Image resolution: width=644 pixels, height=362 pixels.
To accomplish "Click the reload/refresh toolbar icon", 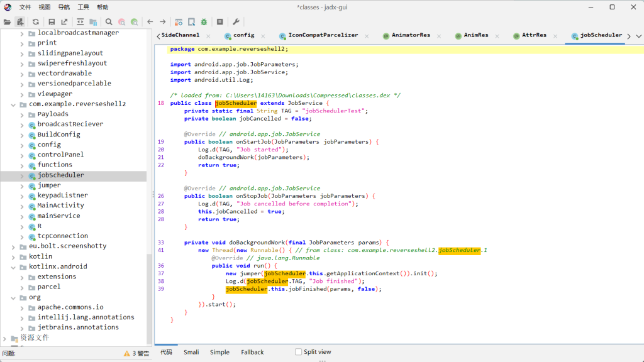I will (x=36, y=21).
